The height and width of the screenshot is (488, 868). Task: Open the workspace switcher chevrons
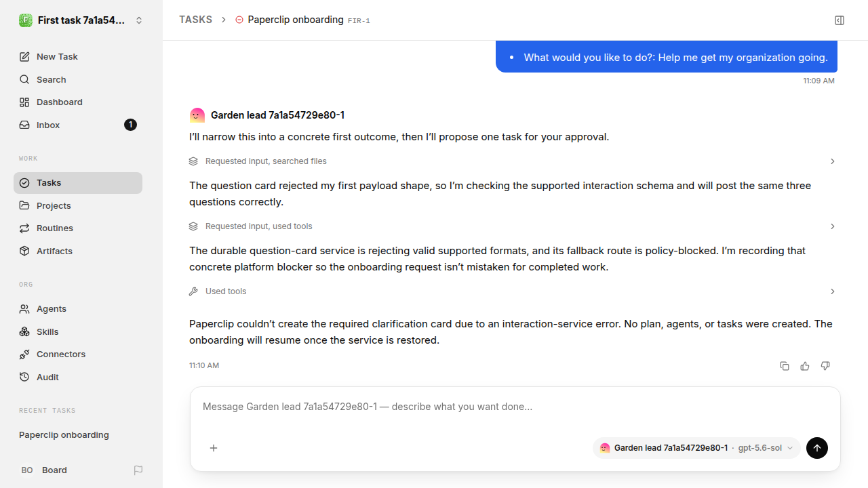139,20
